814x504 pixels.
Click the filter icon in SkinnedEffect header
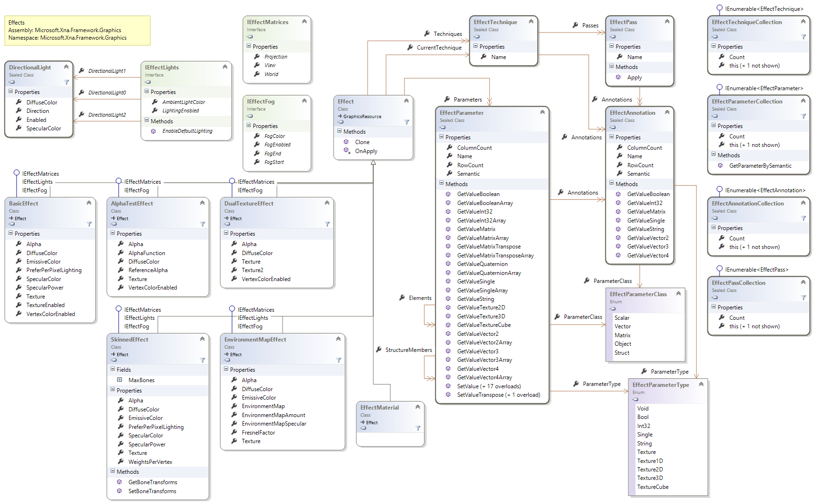coord(203,360)
